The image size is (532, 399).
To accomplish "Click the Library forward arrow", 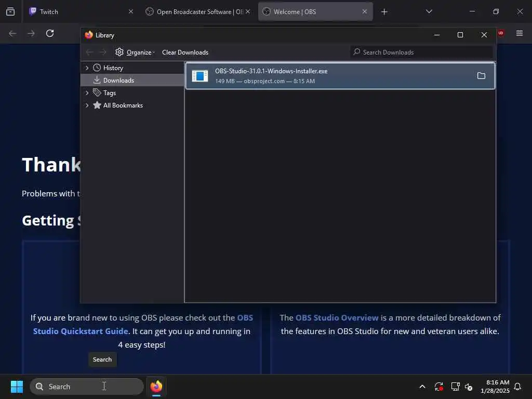I will (x=103, y=52).
